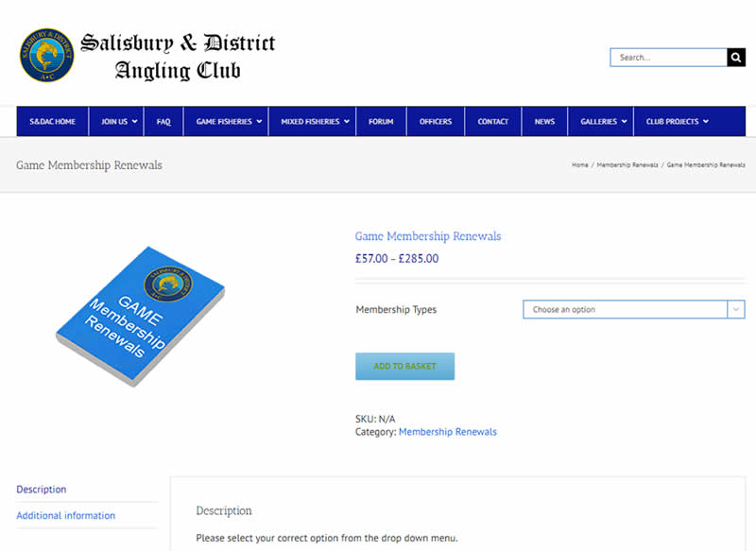Click the Game Membership Renewals product title

(428, 236)
